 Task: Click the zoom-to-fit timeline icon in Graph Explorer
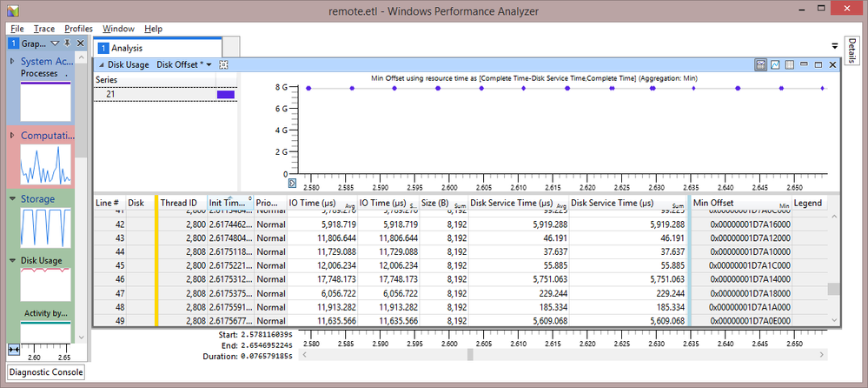[x=14, y=349]
